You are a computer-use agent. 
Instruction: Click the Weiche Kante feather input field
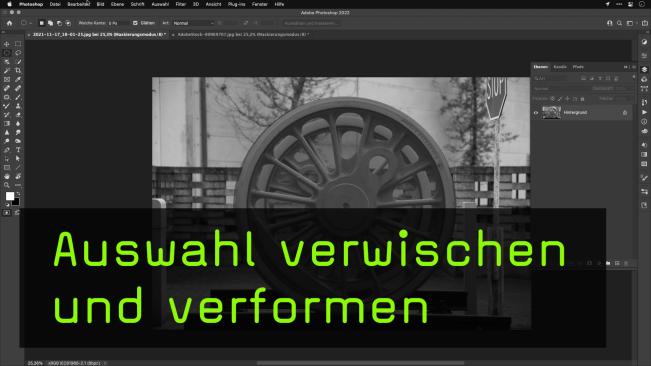[x=117, y=23]
